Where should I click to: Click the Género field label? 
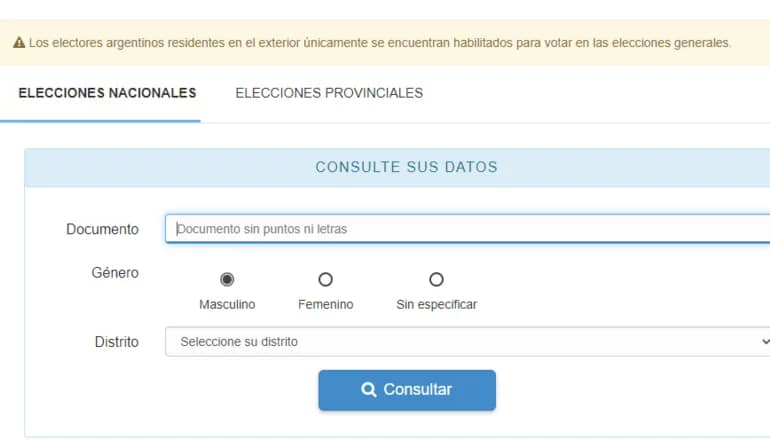coord(115,273)
